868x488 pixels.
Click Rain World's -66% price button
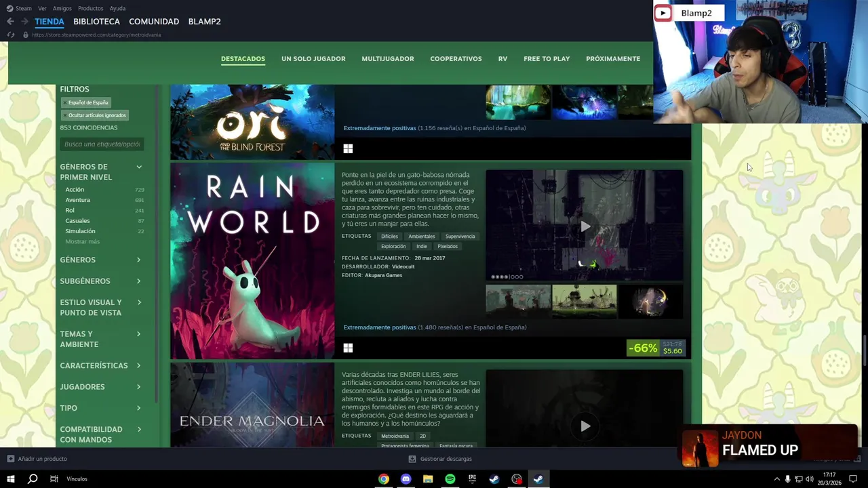click(656, 348)
